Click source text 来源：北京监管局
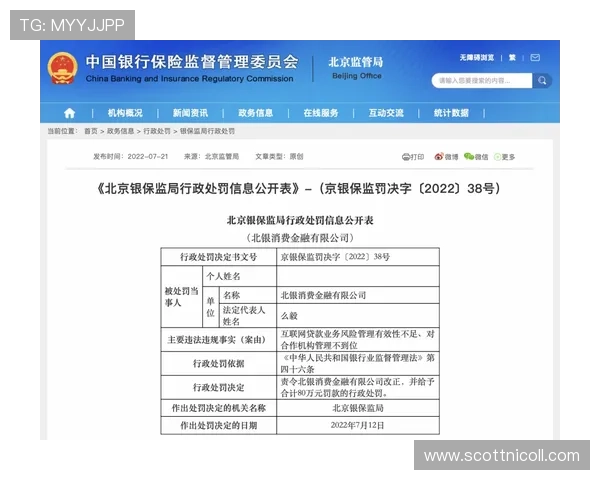 [x=211, y=156]
